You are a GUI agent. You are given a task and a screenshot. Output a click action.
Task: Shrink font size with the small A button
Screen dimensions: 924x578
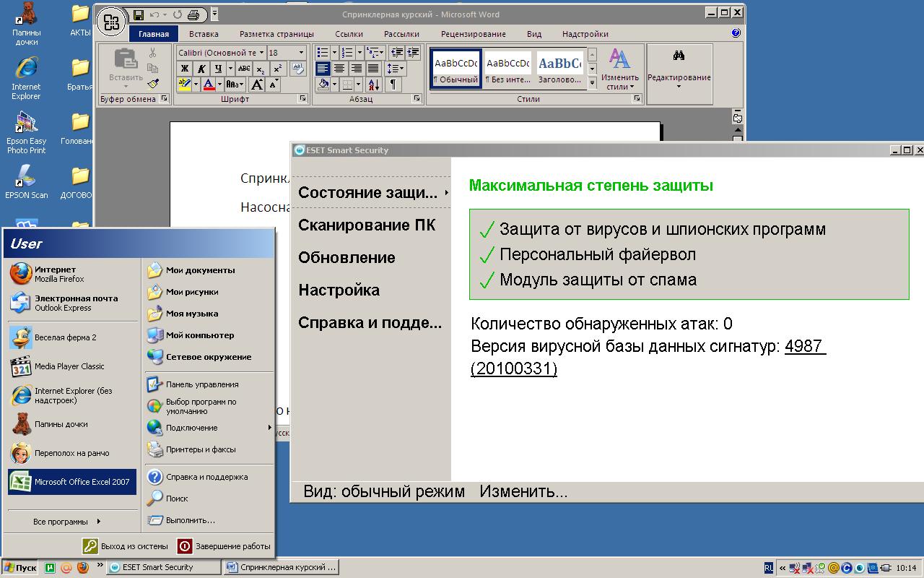pyautogui.click(x=274, y=85)
